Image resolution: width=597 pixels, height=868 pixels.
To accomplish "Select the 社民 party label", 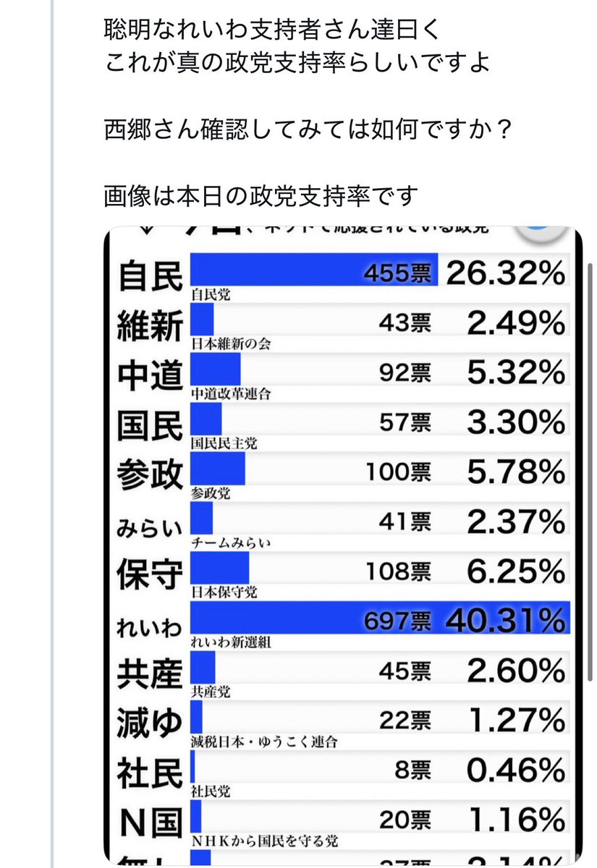I will click(150, 771).
